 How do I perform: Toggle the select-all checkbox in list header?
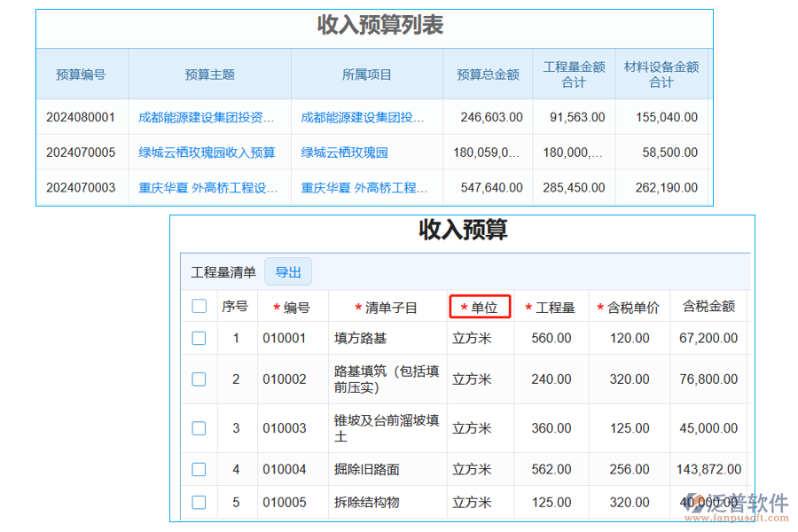point(199,304)
